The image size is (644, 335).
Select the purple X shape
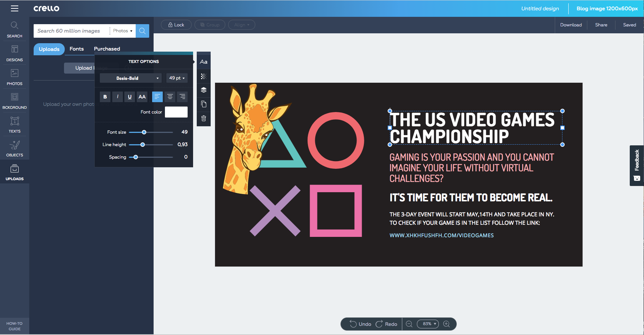[x=275, y=211]
